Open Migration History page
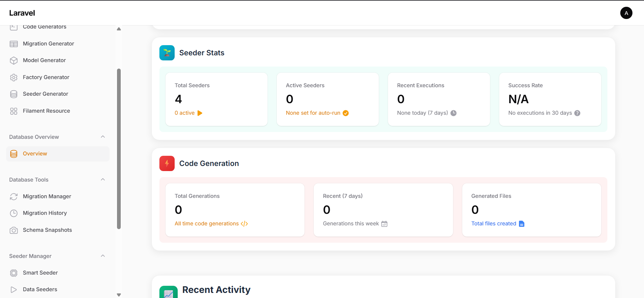Image resolution: width=644 pixels, height=298 pixels. pos(58,213)
